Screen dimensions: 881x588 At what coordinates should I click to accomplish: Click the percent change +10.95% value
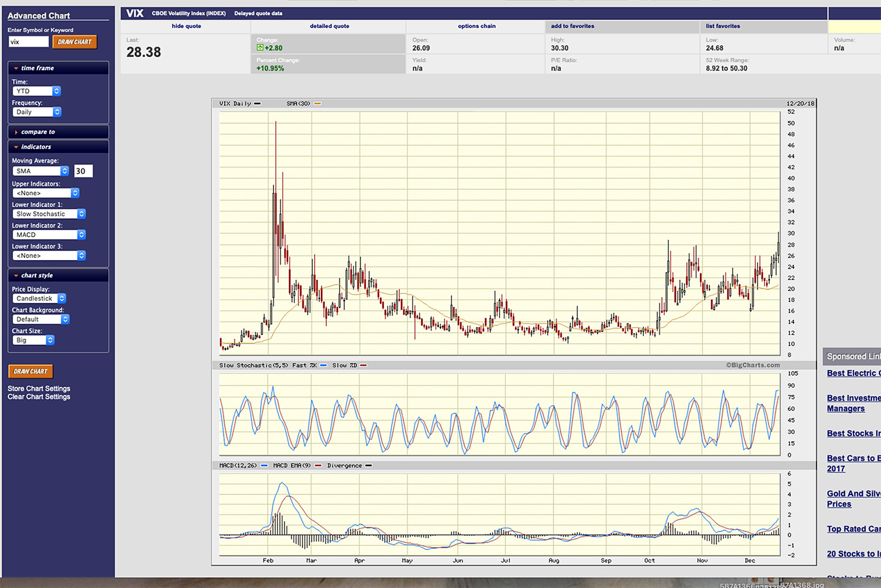[x=270, y=69]
